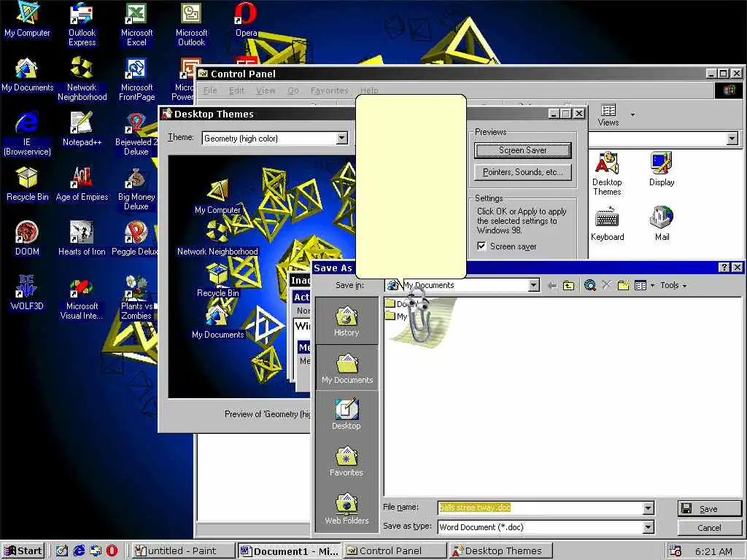
Task: Launch Outlook Express from desktop
Action: tap(82, 24)
